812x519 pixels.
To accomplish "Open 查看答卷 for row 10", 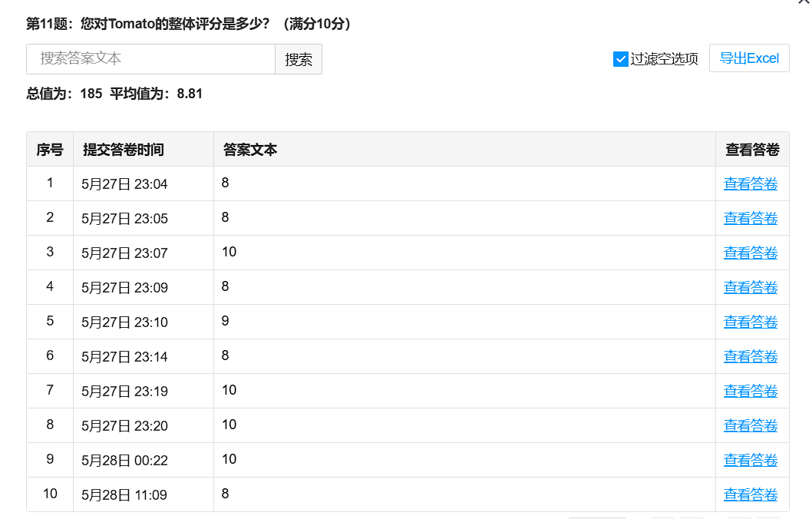I will pos(750,495).
